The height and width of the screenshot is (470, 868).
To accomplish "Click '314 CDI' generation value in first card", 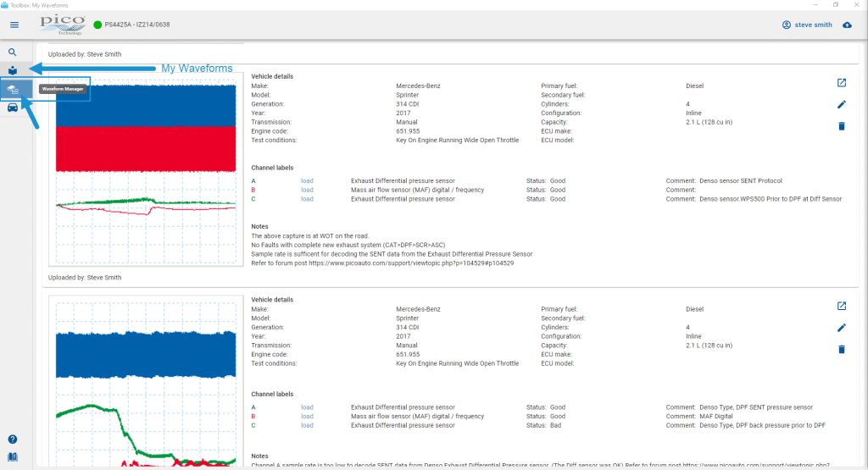I will pyautogui.click(x=408, y=104).
